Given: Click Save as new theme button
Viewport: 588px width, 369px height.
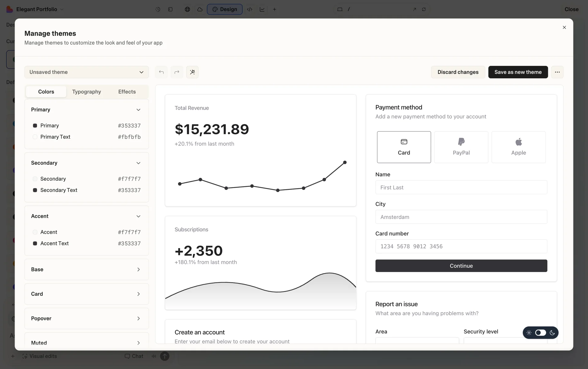Looking at the screenshot, I should [518, 72].
